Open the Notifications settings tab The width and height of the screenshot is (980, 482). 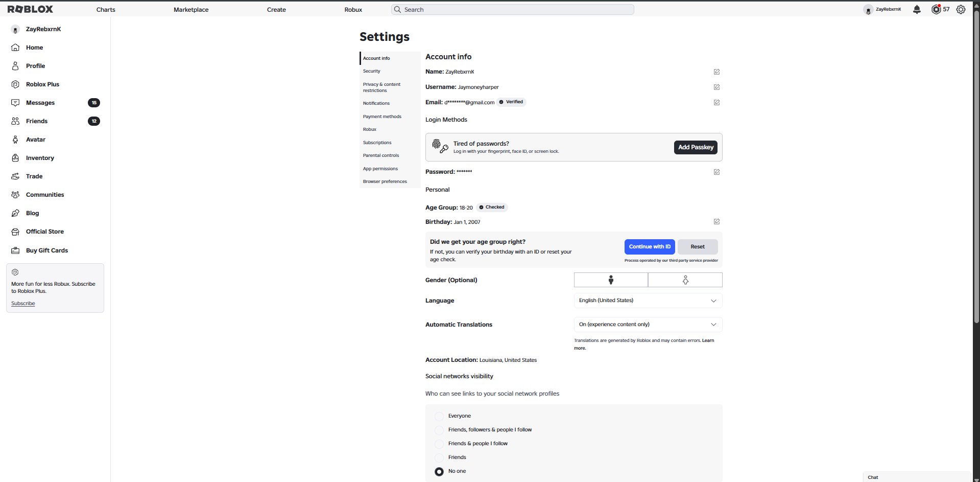coord(390,103)
